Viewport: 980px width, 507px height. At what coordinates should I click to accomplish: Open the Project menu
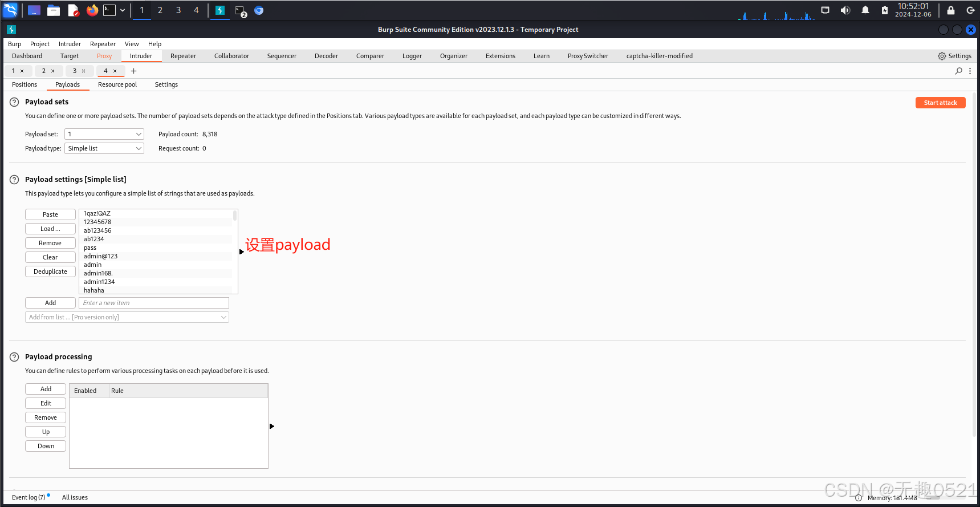click(x=40, y=44)
